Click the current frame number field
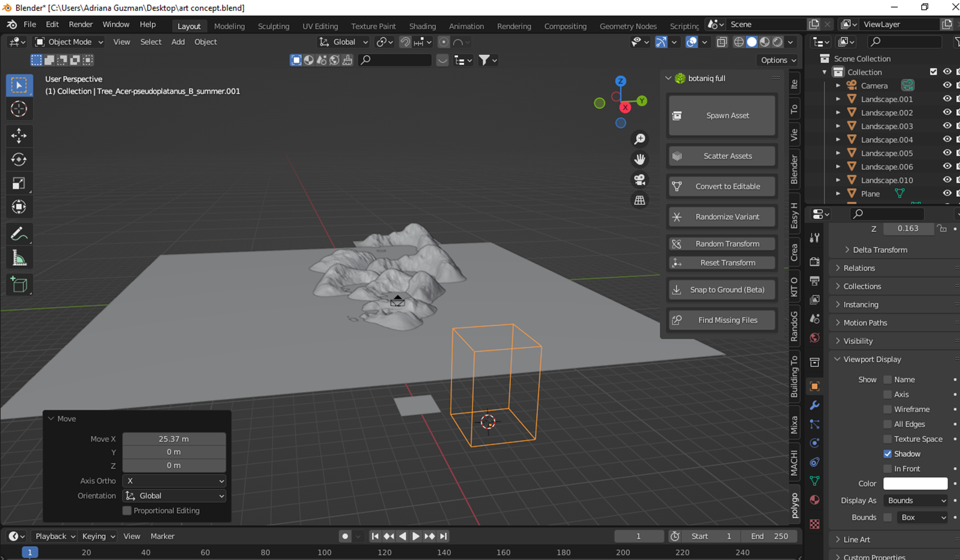The height and width of the screenshot is (560, 960). point(638,536)
